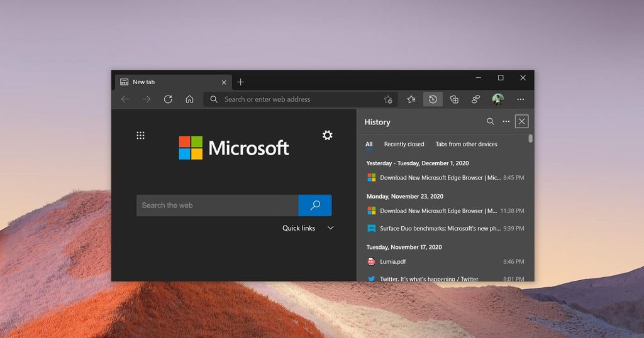Click the History toolbar icon

(x=433, y=99)
